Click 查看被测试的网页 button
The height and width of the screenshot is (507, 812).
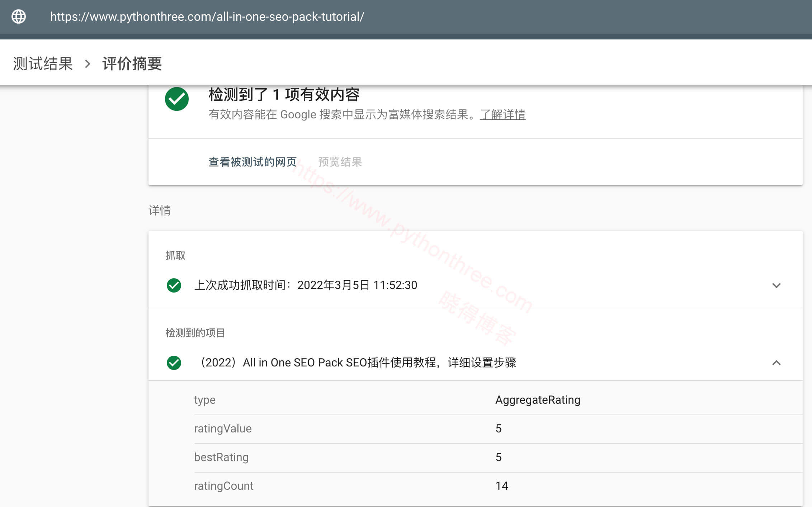click(x=252, y=162)
